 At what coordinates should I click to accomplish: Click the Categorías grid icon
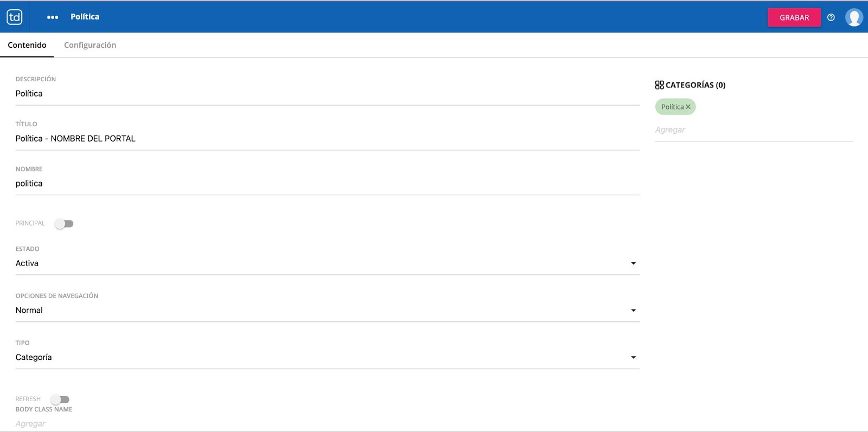(x=659, y=85)
